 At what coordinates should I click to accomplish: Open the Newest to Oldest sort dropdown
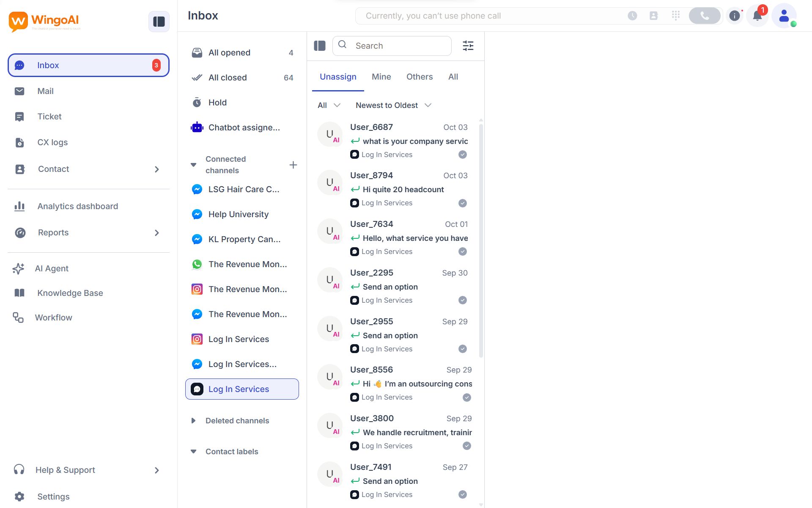[393, 105]
